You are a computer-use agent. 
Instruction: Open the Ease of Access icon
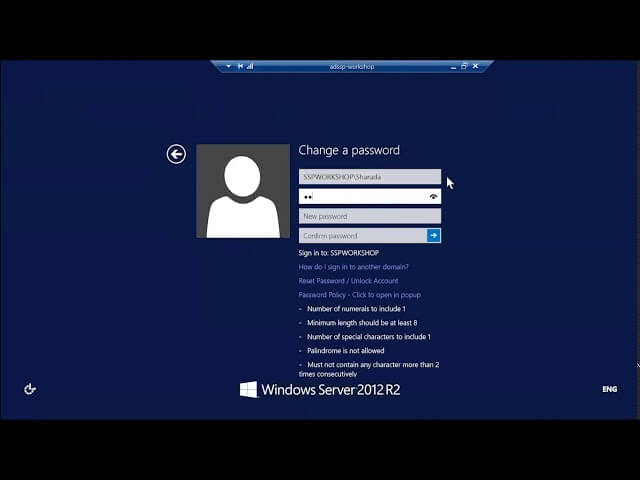30,389
